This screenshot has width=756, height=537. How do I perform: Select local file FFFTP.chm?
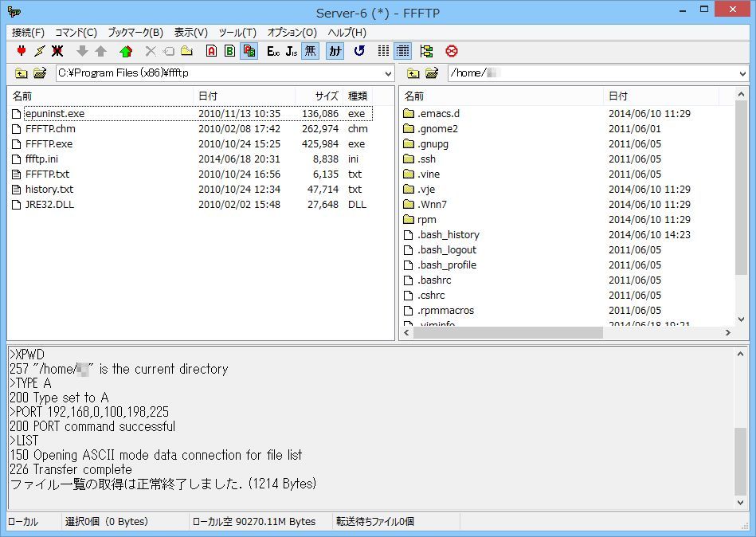50,129
